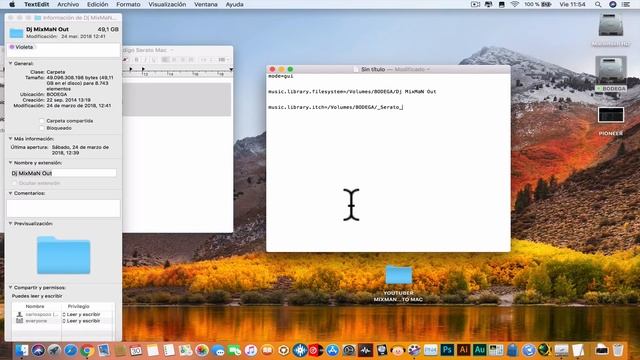The image size is (640, 360).
Task: Open the Trash in the dock
Action: [x=618, y=350]
